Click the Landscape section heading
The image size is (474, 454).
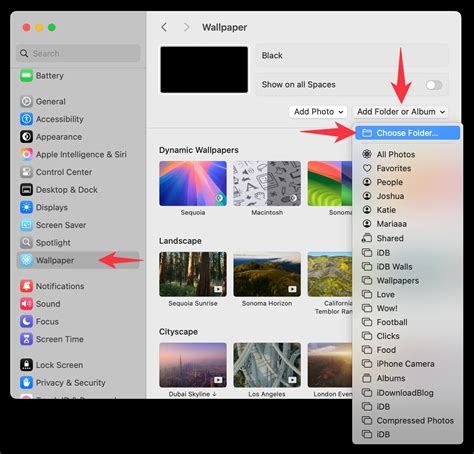click(180, 241)
